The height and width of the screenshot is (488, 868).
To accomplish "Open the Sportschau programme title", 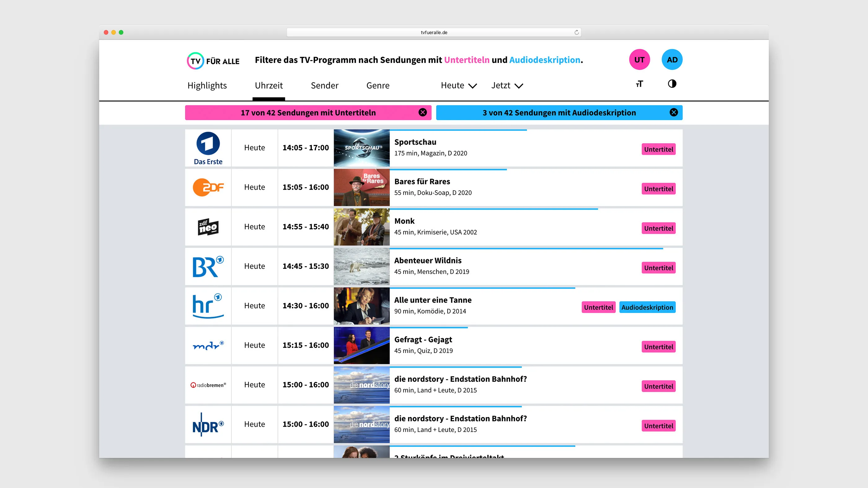I will click(x=415, y=142).
